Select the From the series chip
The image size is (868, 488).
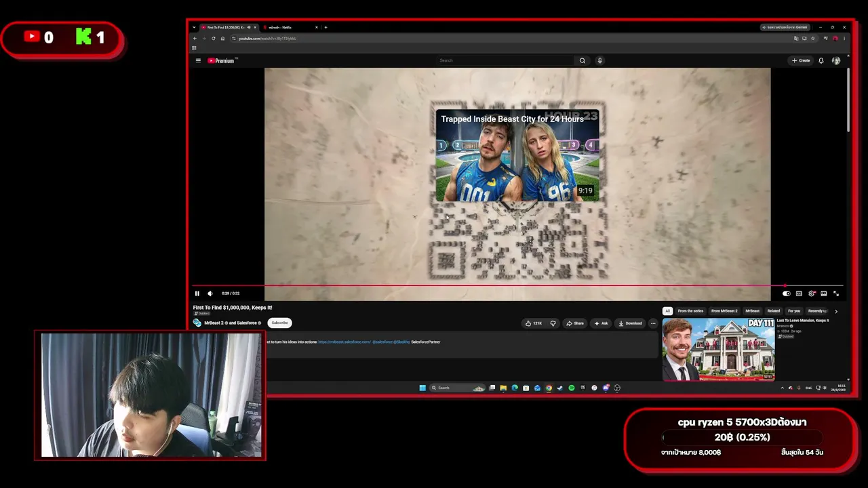690,311
